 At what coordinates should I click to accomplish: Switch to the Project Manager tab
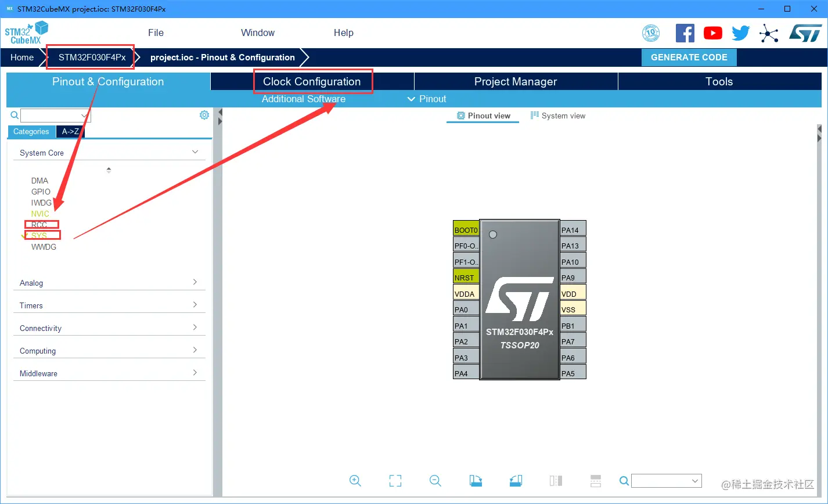coord(516,81)
